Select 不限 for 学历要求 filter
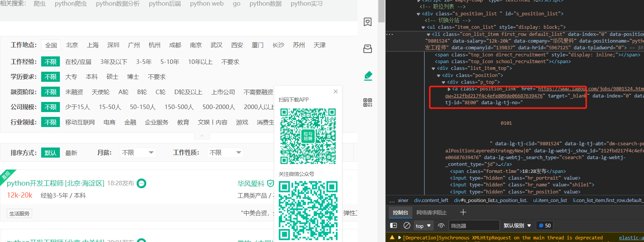Viewport: 644px width, 242px height. (x=51, y=77)
